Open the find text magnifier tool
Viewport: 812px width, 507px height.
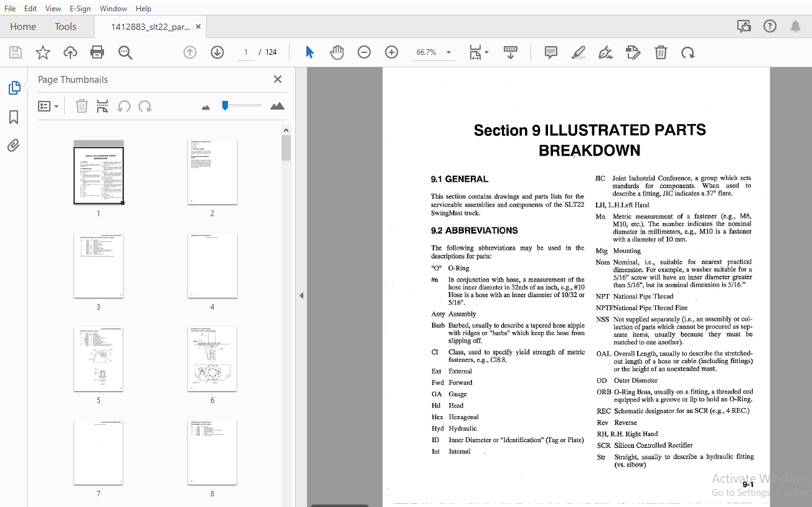point(125,52)
